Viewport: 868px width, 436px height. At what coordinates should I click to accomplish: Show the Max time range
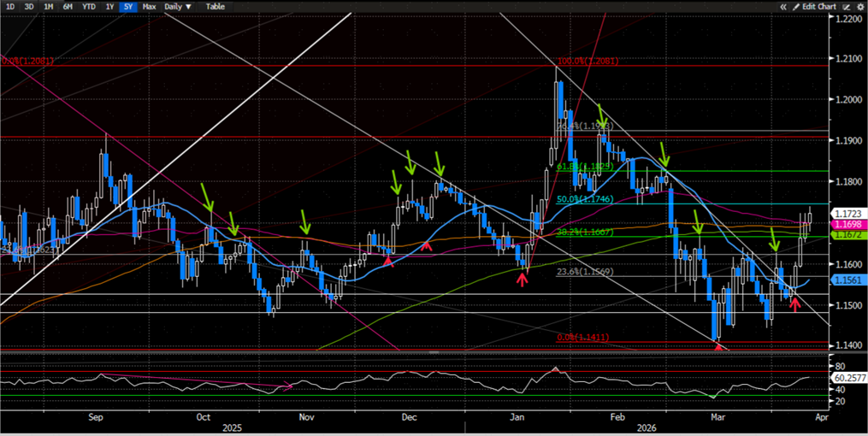pos(149,7)
